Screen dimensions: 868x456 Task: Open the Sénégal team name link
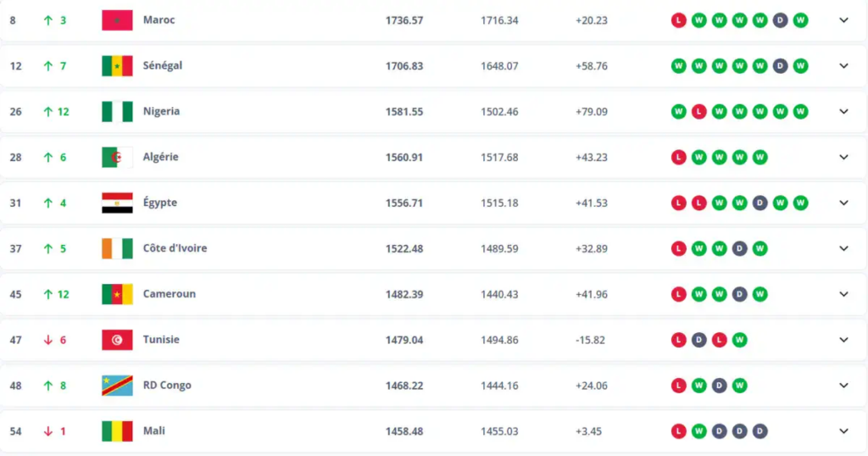(163, 65)
